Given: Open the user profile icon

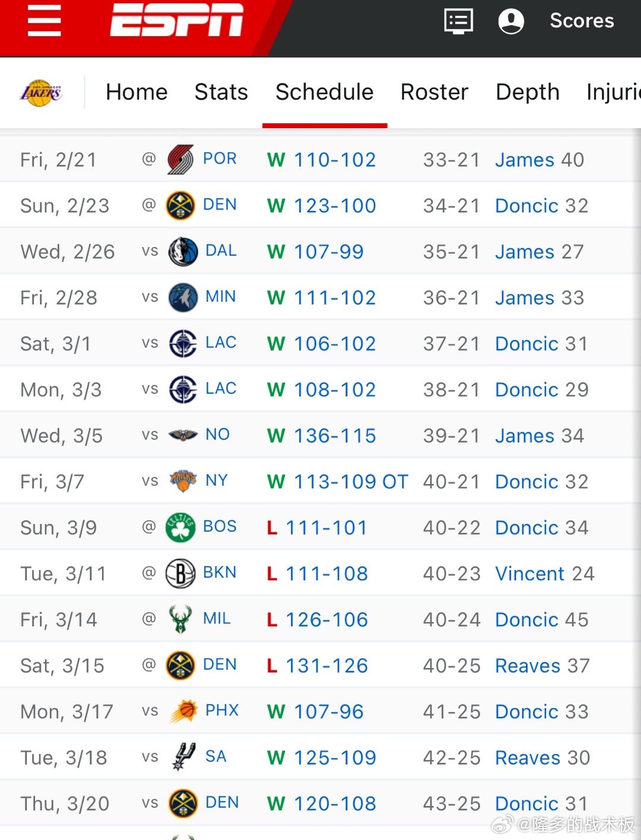Looking at the screenshot, I should coord(510,21).
